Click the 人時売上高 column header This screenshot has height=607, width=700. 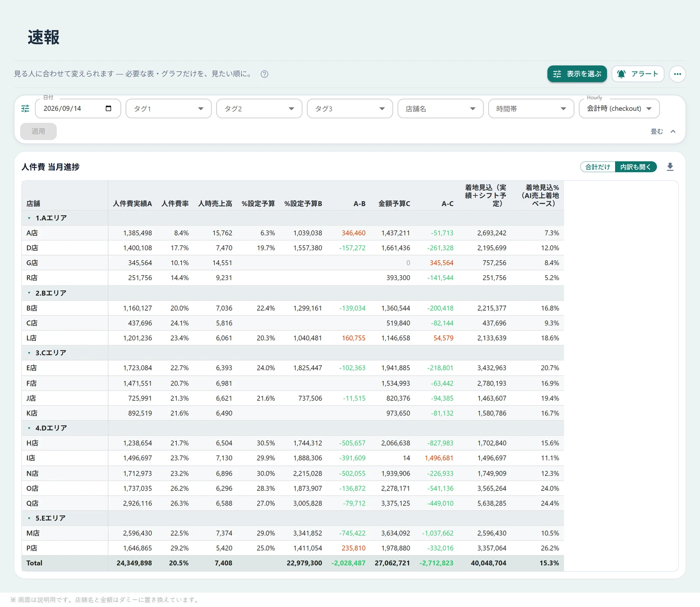pyautogui.click(x=215, y=204)
